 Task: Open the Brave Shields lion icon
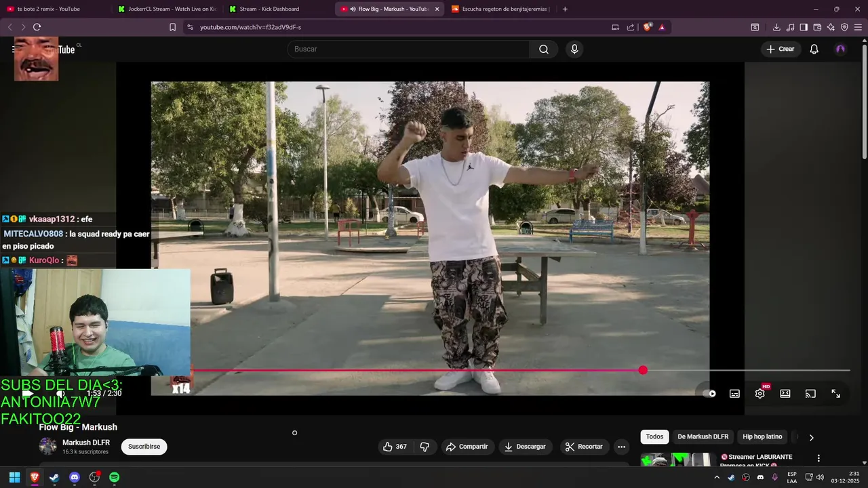(x=647, y=27)
